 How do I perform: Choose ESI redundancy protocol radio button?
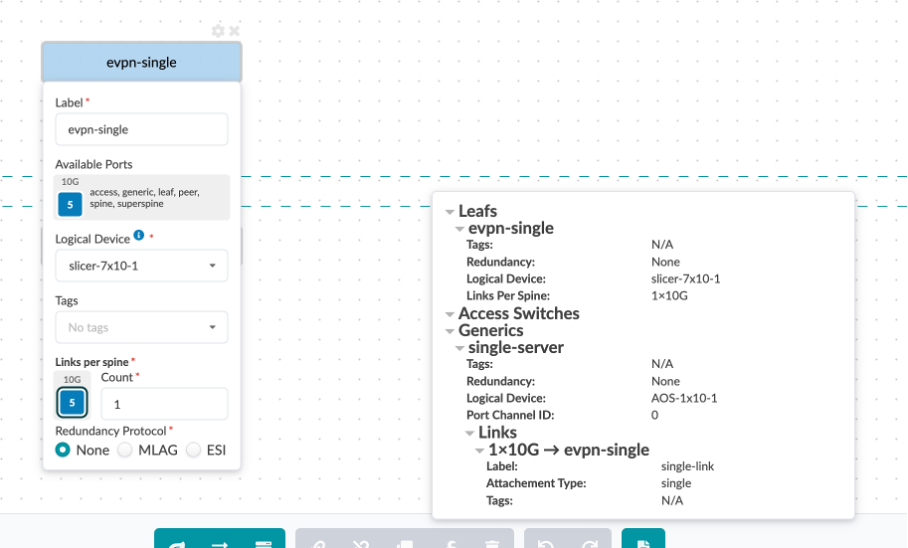[194, 450]
